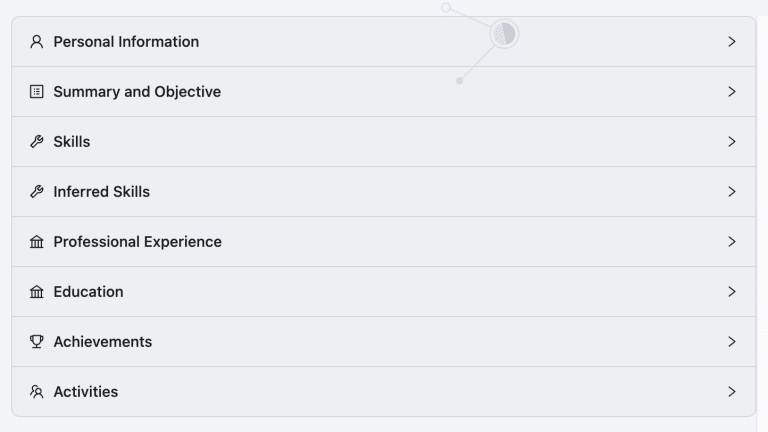Click the list icon beside Summary and Objective

point(37,92)
